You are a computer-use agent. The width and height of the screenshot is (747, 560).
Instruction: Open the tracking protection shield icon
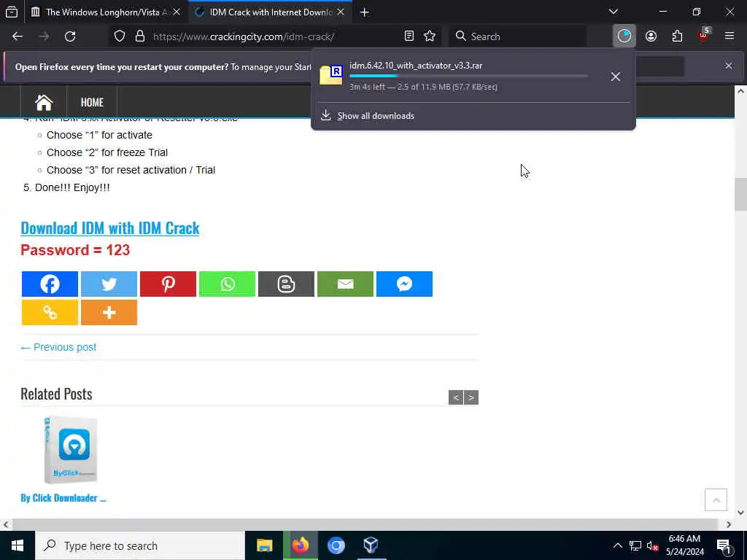pyautogui.click(x=120, y=36)
